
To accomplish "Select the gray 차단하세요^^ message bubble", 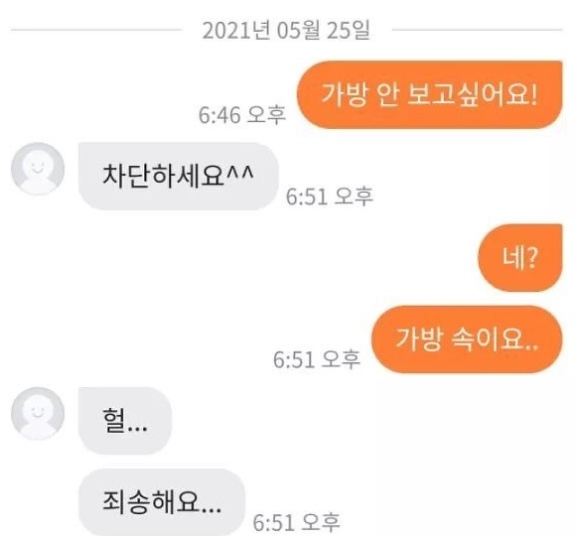I will [x=179, y=176].
